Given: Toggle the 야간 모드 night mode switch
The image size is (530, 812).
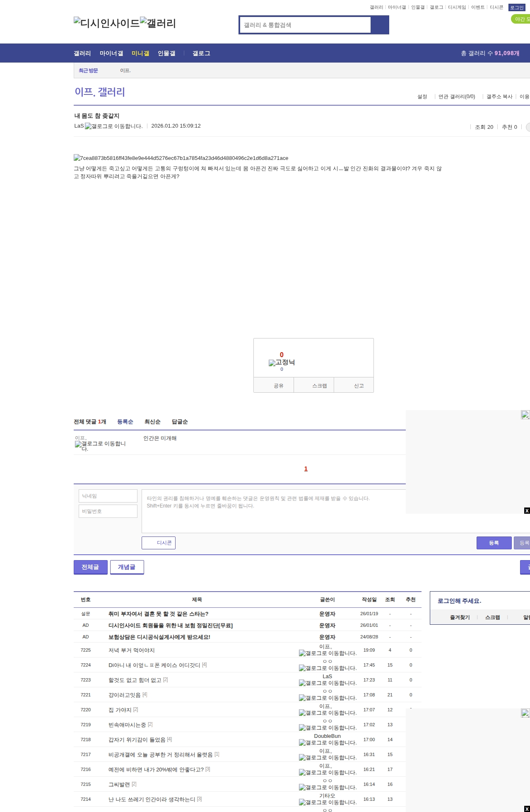Looking at the screenshot, I should (521, 19).
